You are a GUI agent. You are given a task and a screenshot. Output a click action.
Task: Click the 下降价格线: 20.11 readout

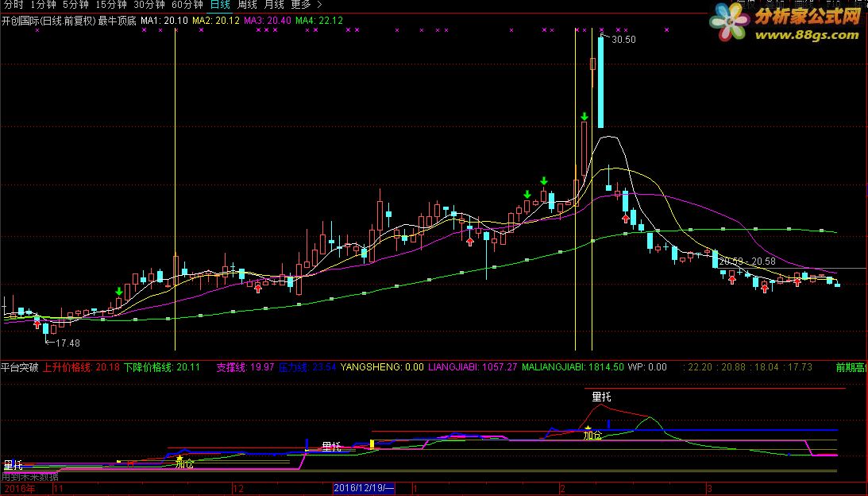tap(162, 367)
